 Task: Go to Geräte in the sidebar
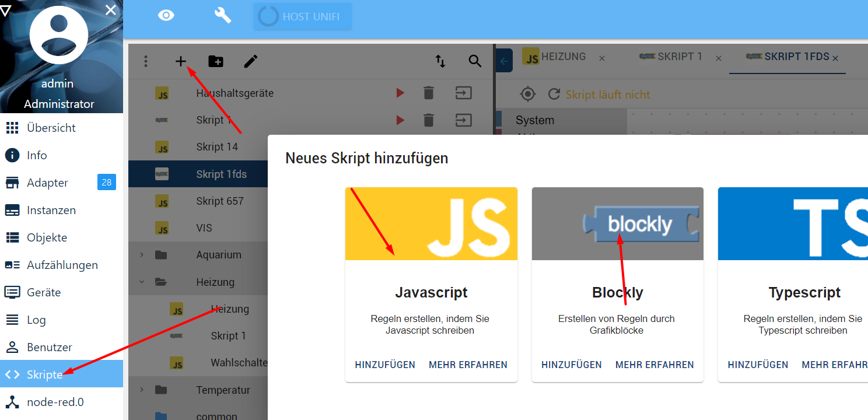click(61, 292)
